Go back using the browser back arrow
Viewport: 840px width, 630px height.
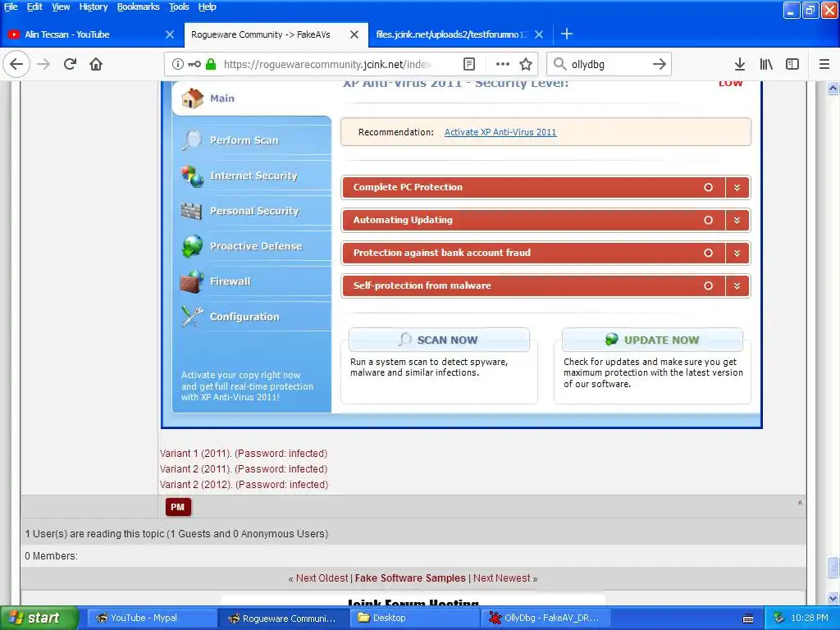(x=16, y=64)
